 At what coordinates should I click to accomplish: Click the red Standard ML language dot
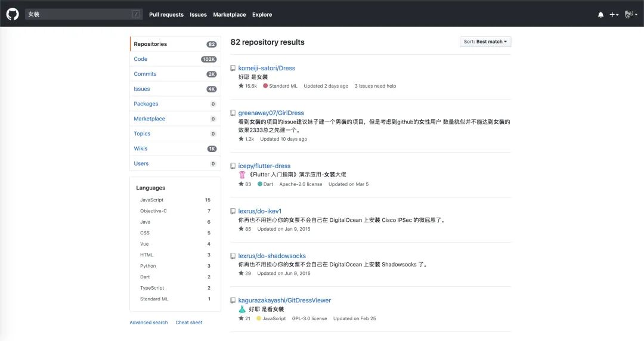click(265, 86)
